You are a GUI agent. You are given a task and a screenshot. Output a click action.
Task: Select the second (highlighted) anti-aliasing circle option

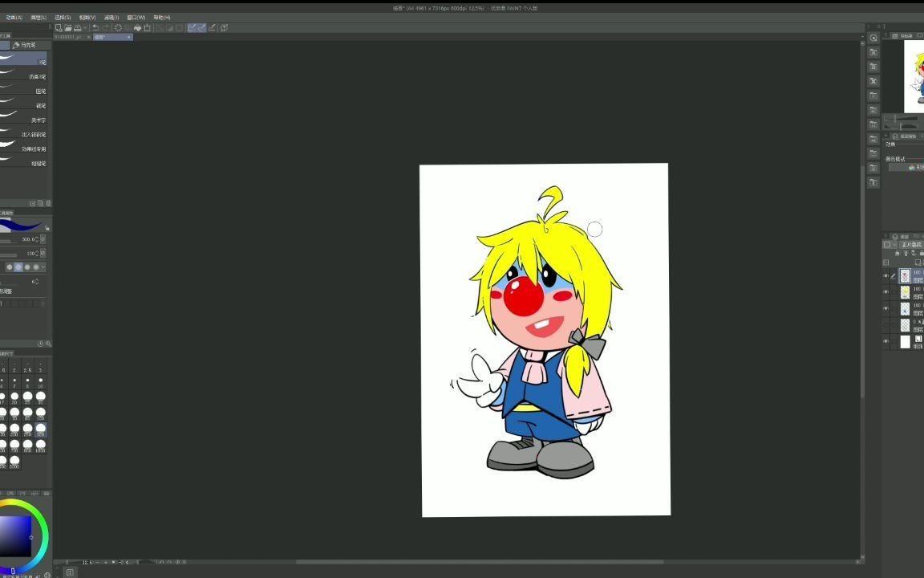[18, 267]
